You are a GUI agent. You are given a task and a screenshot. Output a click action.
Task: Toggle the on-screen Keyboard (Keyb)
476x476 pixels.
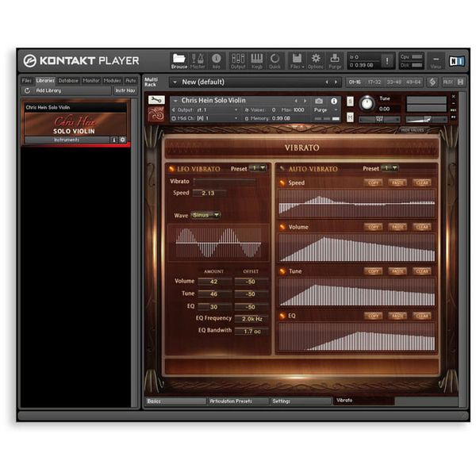[257, 61]
